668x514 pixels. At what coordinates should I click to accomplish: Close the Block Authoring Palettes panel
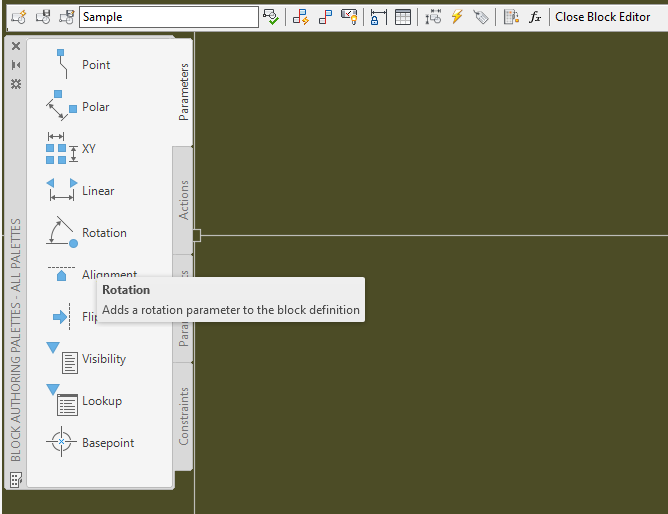(x=16, y=46)
